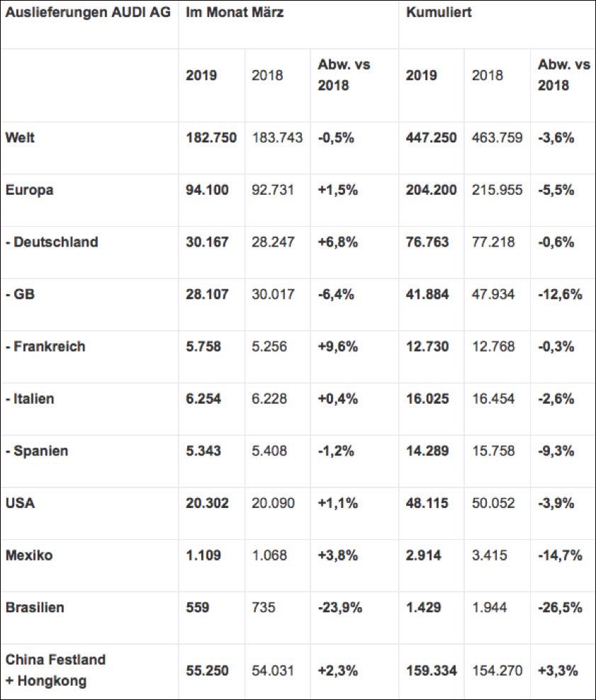Click the 'Auslieferungen AUDI AG' header cell
596x700 pixels.
88,13
